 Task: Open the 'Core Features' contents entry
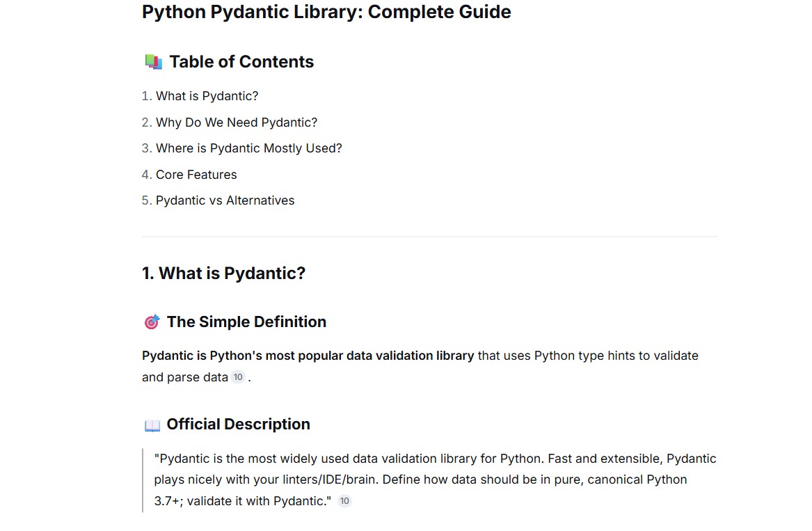[x=196, y=175]
